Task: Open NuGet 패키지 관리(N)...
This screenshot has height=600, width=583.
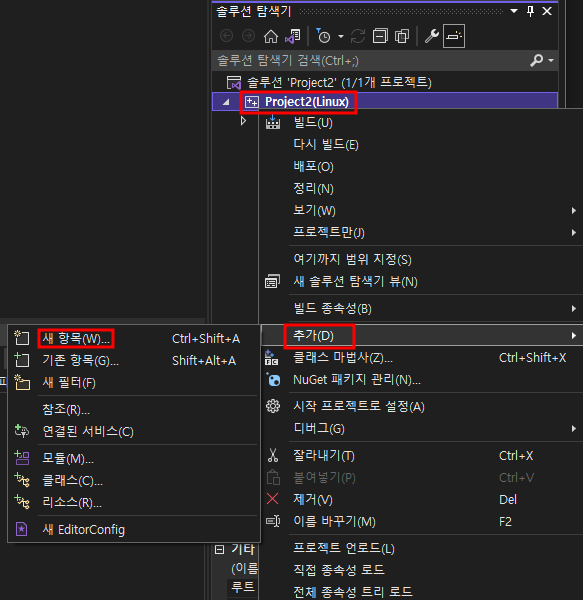Action: (x=421, y=380)
